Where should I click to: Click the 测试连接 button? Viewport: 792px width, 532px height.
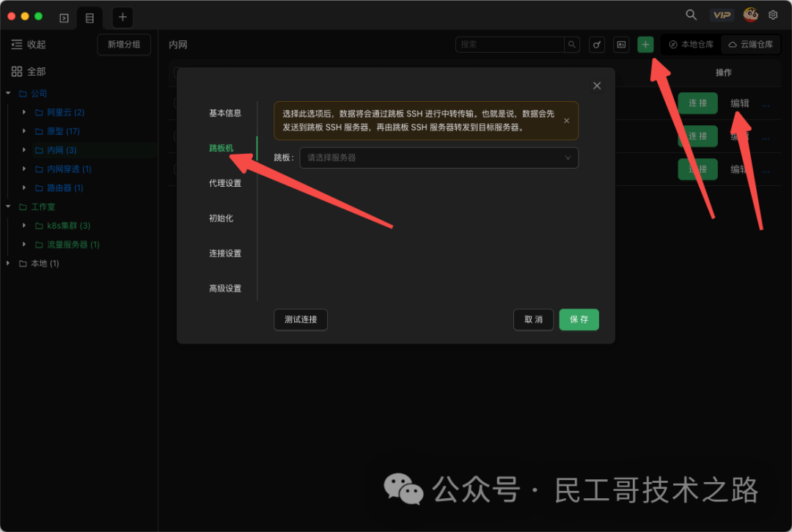pyautogui.click(x=301, y=319)
